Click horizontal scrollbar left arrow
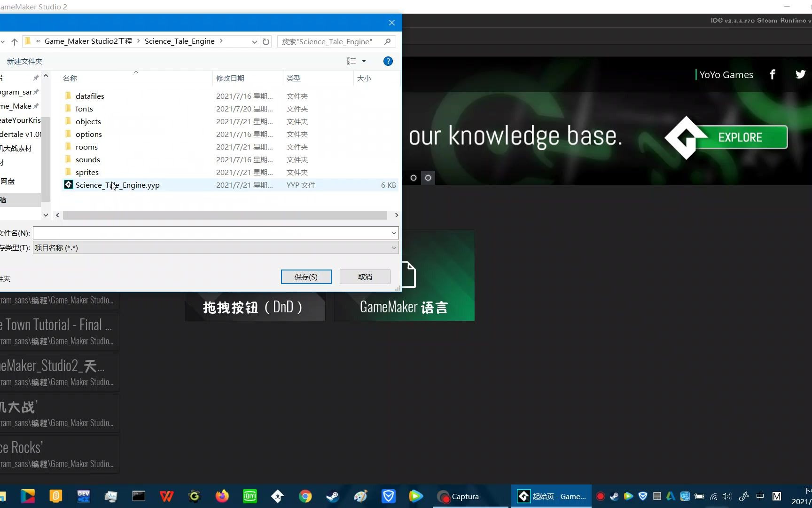Screen dimensions: 812x508 point(58,215)
